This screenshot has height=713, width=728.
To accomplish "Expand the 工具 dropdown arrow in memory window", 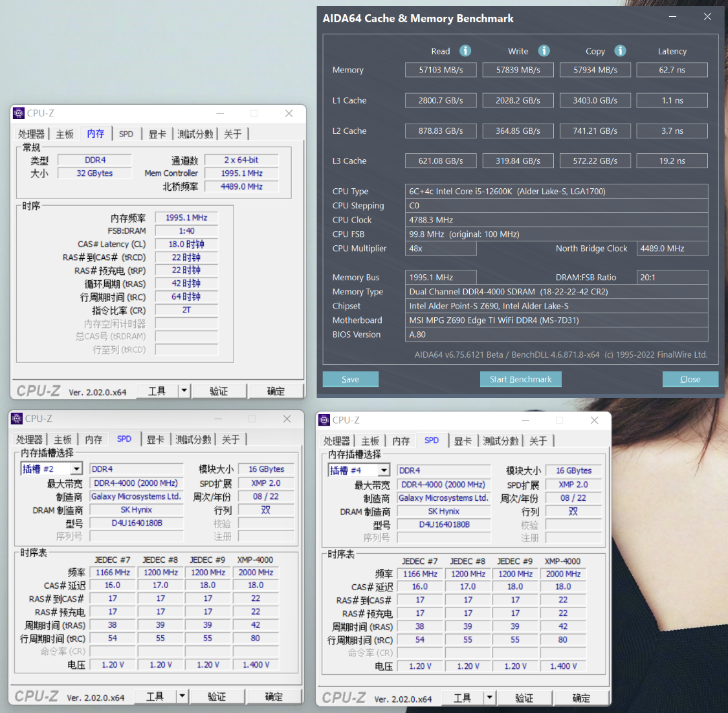I will [x=184, y=391].
